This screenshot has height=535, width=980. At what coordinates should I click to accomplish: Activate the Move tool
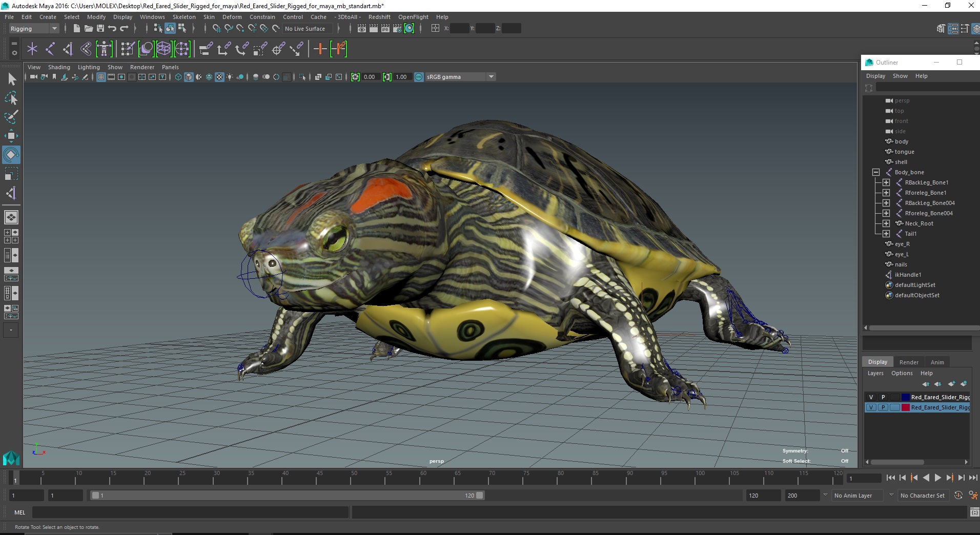[11, 136]
